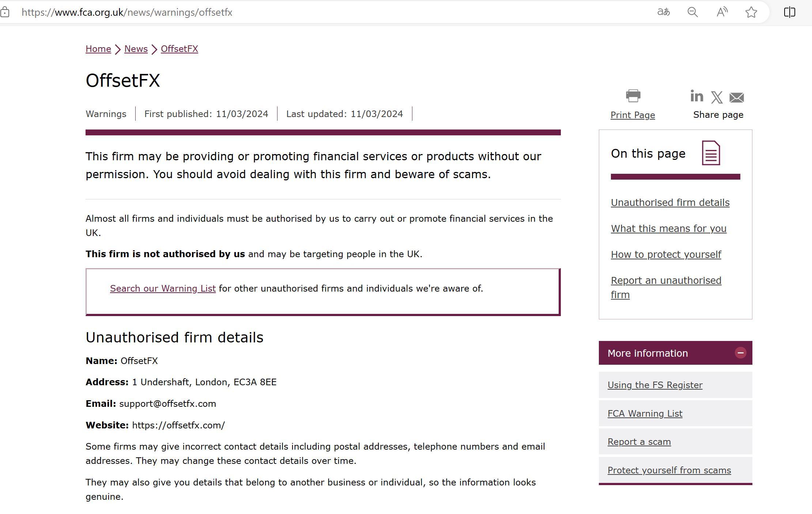Open Search our Warning List link
The image size is (812, 514).
163,289
